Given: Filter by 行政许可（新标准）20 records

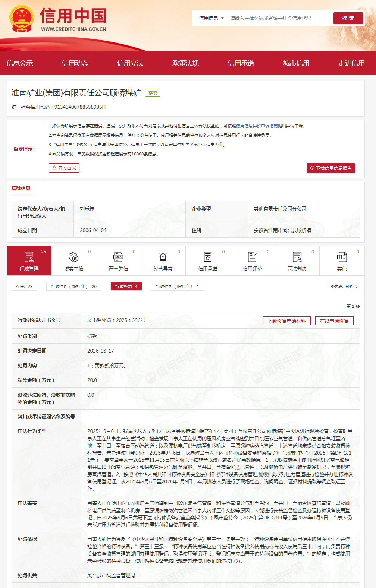Looking at the screenshot, I should pos(73,287).
